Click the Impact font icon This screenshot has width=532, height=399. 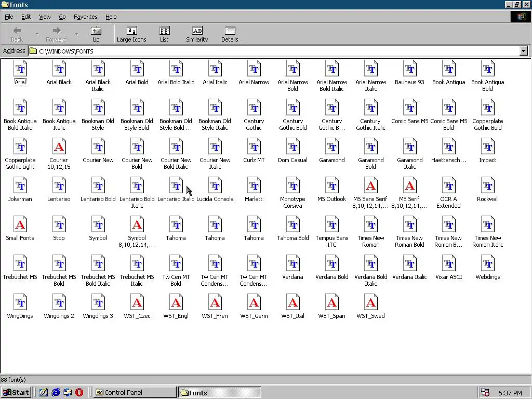point(487,147)
